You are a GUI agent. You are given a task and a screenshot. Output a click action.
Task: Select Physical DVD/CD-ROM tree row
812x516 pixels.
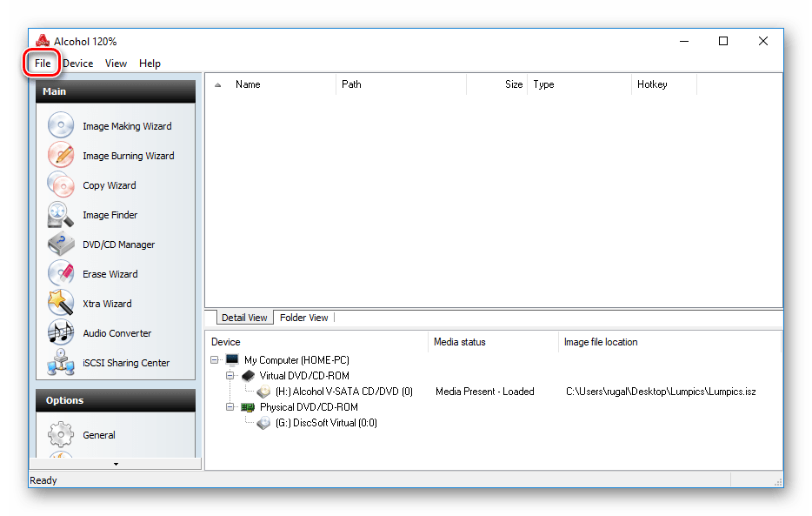(309, 407)
